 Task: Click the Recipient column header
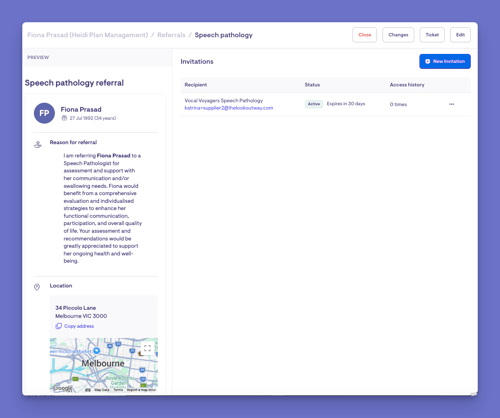[196, 85]
